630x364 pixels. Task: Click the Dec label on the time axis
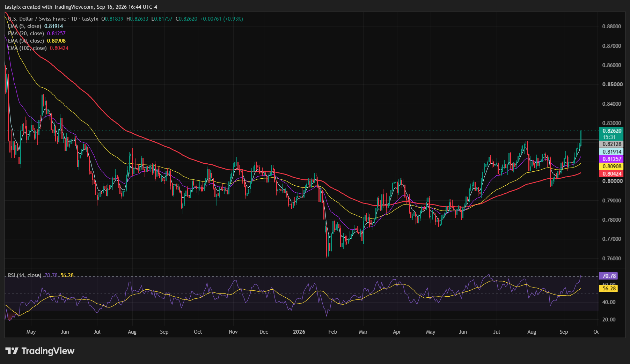(x=264, y=332)
